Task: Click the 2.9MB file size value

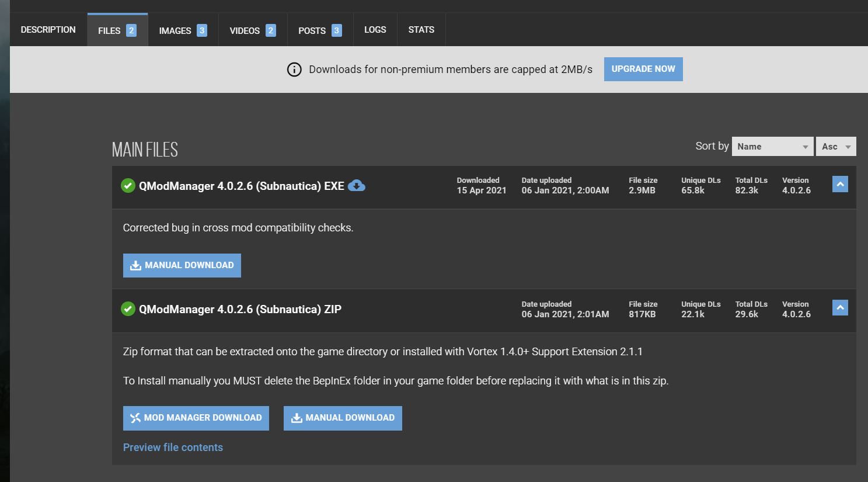Action: pos(642,190)
